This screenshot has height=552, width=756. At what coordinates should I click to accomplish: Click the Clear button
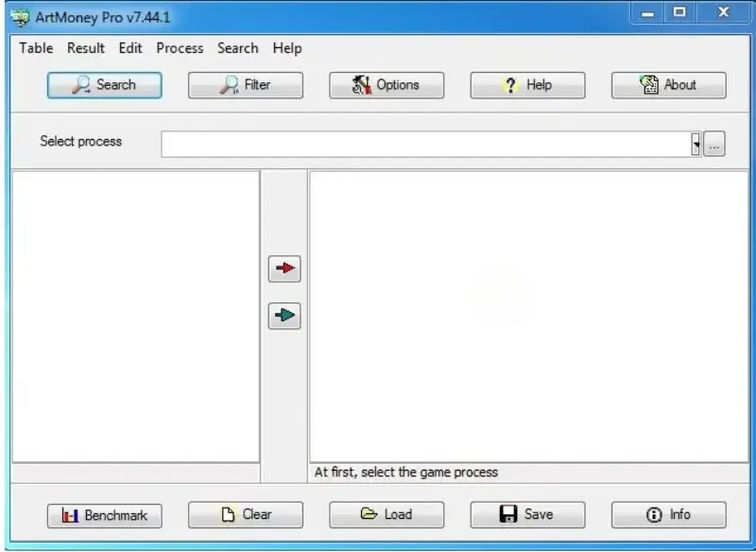pos(246,515)
